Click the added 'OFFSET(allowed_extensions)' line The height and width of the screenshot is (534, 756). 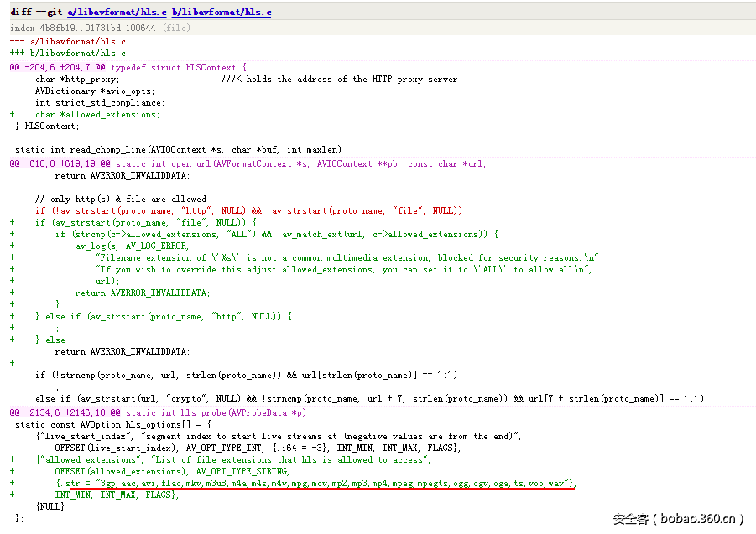point(171,472)
